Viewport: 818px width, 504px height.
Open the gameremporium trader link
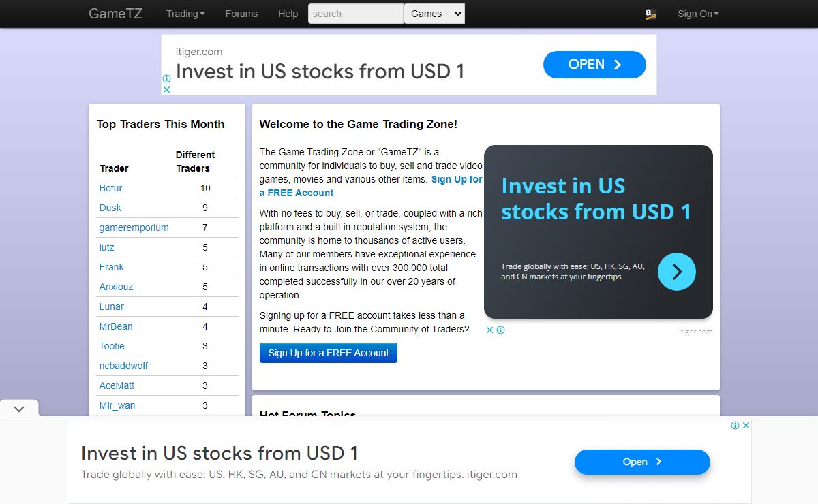coord(134,227)
